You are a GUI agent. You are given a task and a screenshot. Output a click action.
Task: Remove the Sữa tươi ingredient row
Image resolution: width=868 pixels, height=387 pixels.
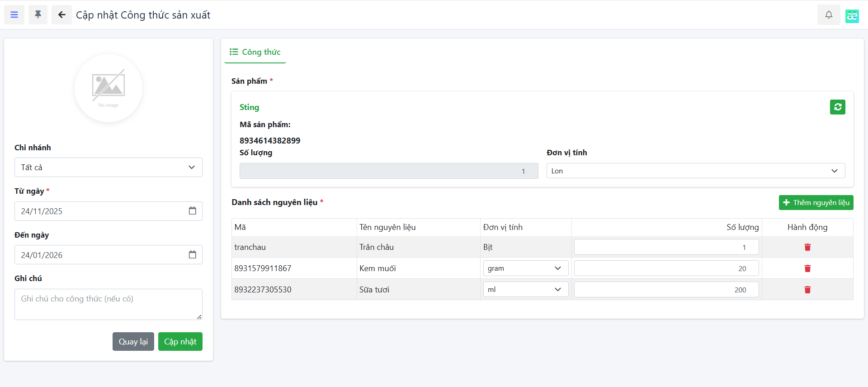pyautogui.click(x=807, y=290)
